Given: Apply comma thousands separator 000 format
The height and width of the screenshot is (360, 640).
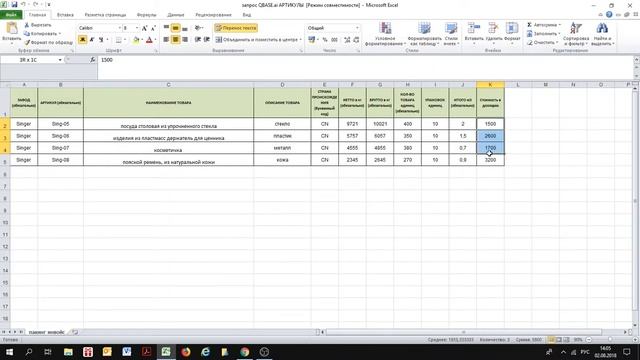Looking at the screenshot, I should point(334,40).
